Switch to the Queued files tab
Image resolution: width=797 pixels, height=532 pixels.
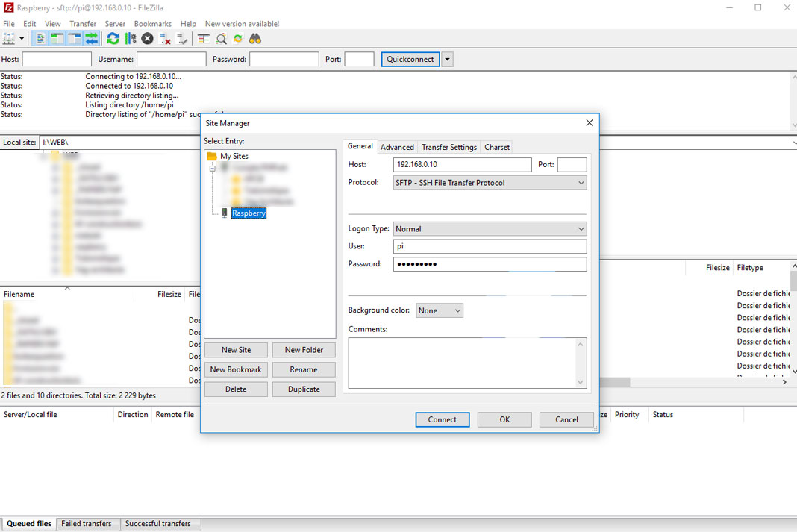(x=29, y=523)
